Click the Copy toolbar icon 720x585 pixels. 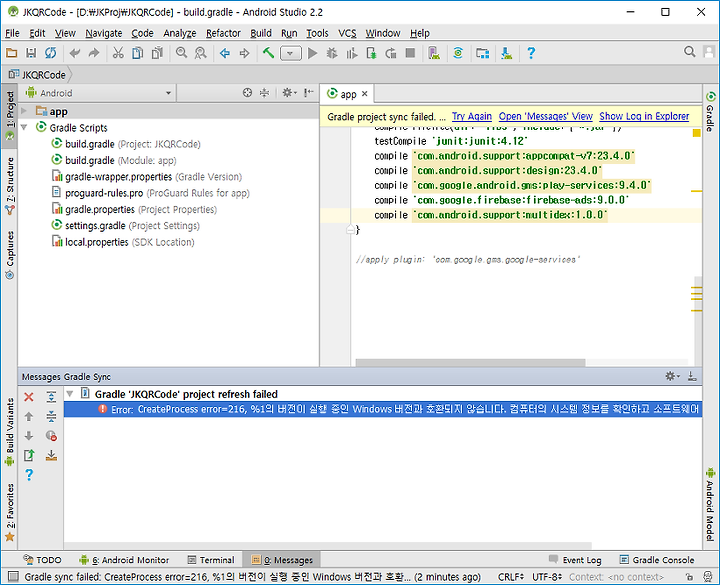pos(137,53)
